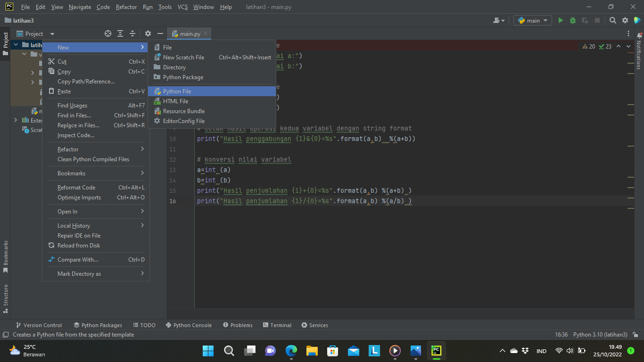Open the Terminal tool window
Image resolution: width=644 pixels, height=362 pixels.
[x=277, y=325]
